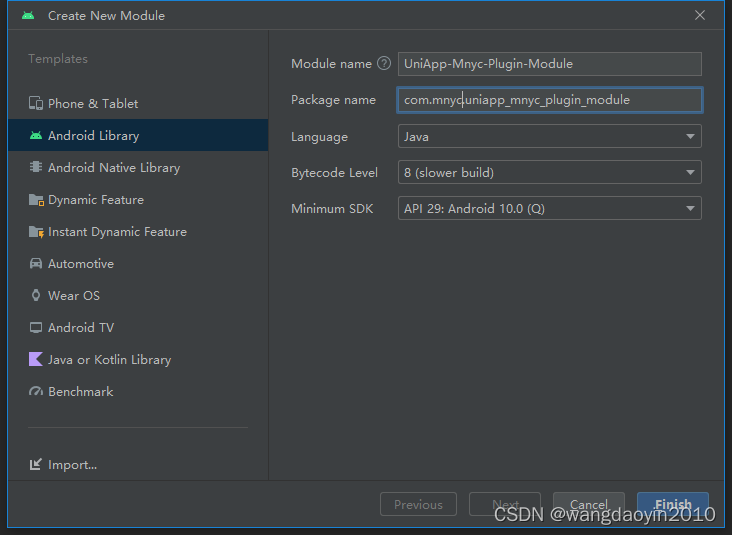Close the Create New Module dialog
This screenshot has height=535, width=732.
(x=699, y=15)
